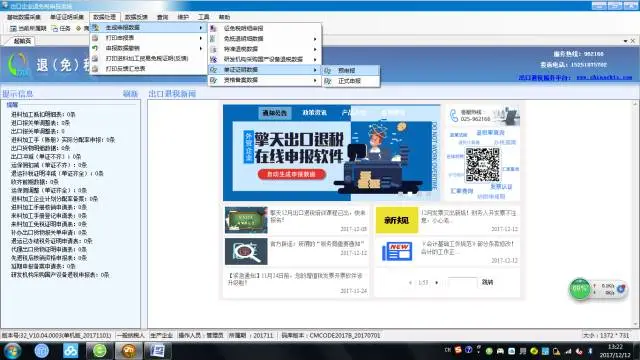Open the 查询 menu
The height and width of the screenshot is (360, 640).
point(162,17)
